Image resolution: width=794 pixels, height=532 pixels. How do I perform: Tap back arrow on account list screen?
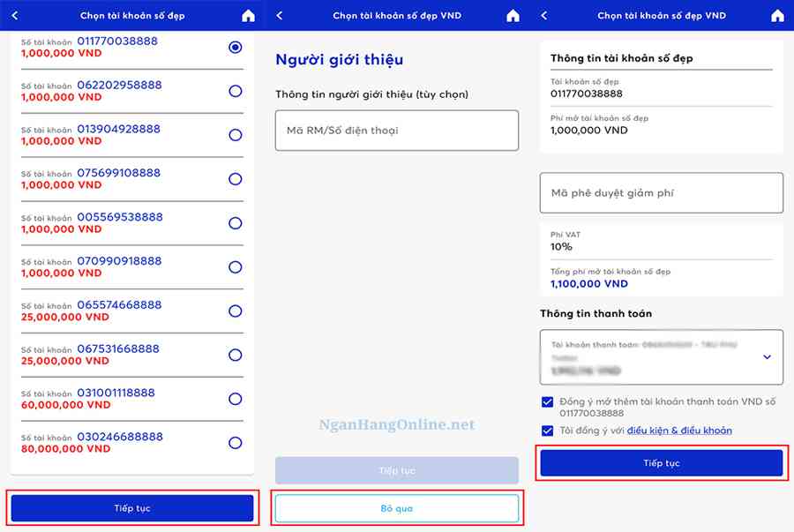(x=15, y=16)
